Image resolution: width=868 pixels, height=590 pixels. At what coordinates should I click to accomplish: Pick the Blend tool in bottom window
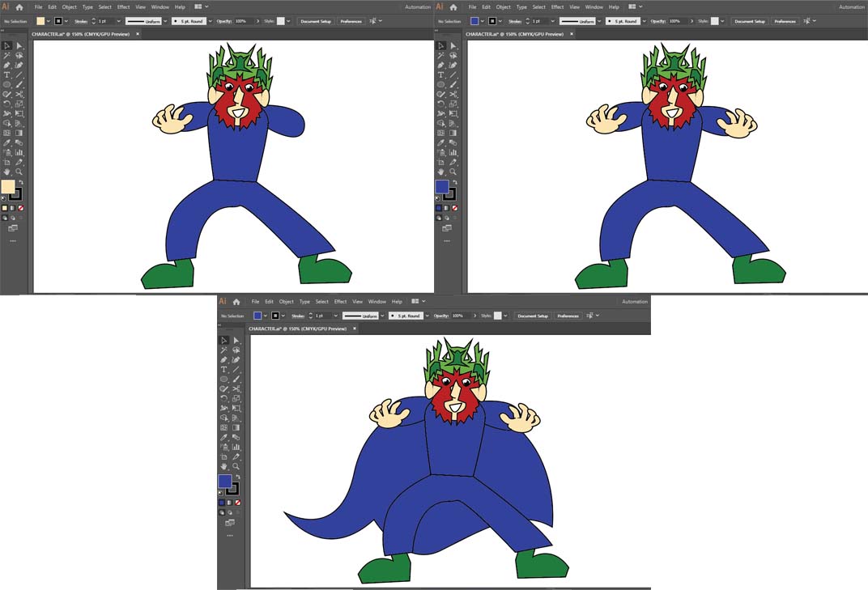(x=236, y=437)
